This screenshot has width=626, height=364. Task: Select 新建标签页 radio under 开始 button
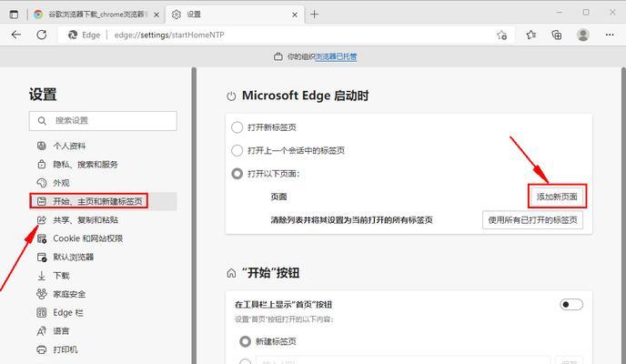pos(245,341)
